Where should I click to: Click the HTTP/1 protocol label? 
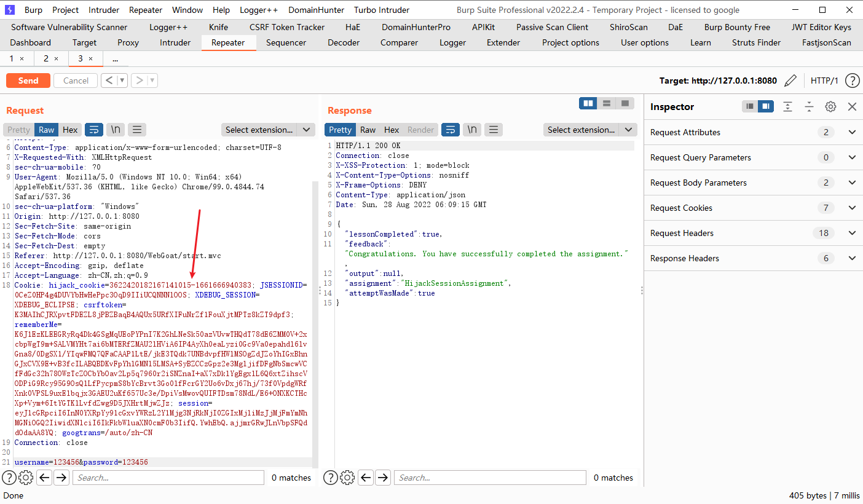click(824, 81)
